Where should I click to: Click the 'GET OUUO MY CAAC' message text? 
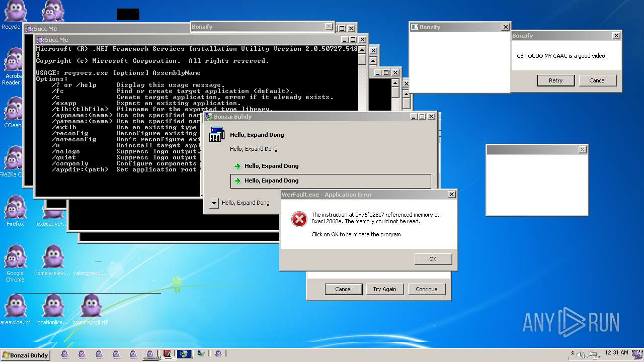[561, 56]
